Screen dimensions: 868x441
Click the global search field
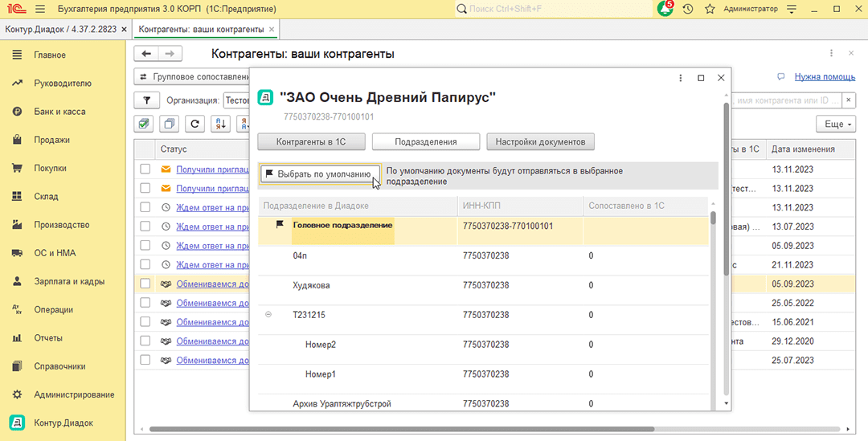(554, 9)
